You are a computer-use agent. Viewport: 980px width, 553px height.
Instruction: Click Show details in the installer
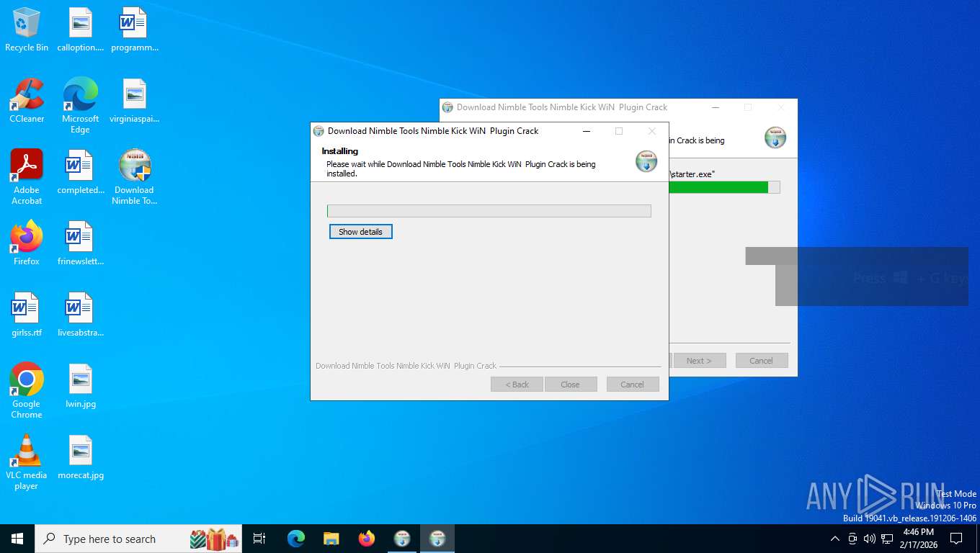pyautogui.click(x=360, y=232)
